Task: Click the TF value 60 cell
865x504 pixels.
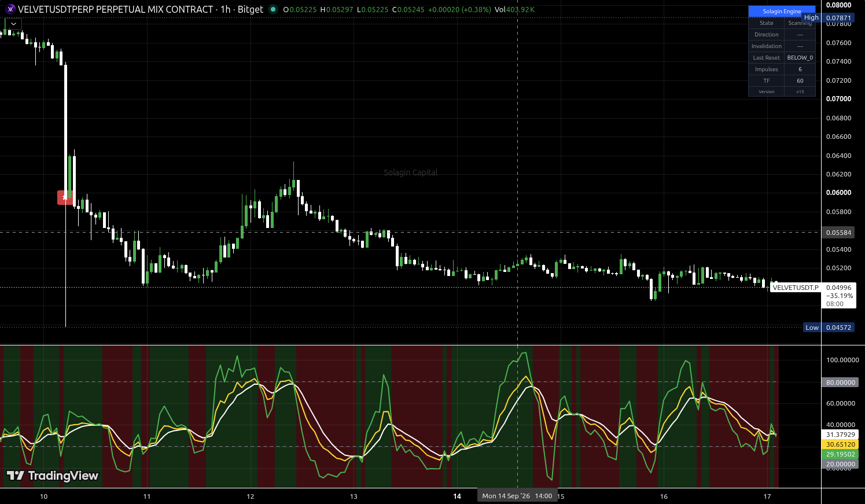Action: [800, 81]
